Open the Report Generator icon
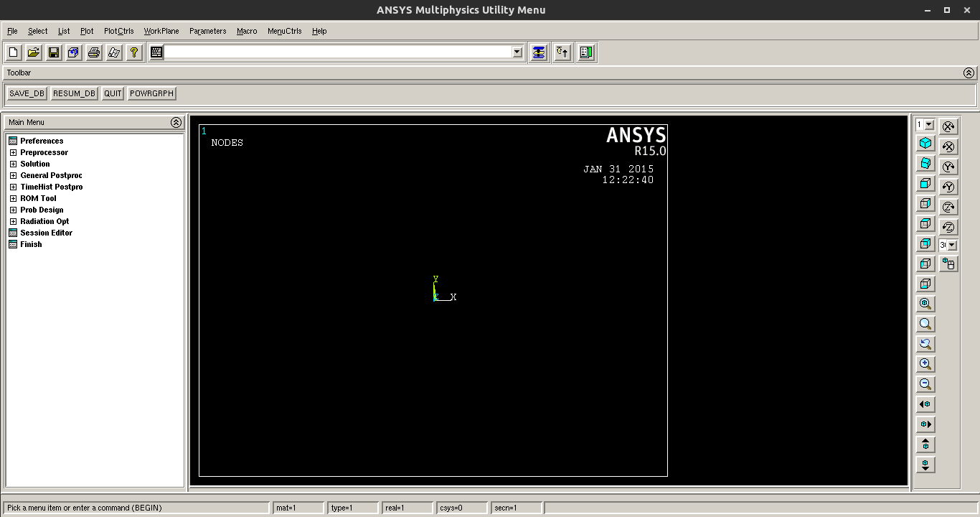 pyautogui.click(x=114, y=52)
